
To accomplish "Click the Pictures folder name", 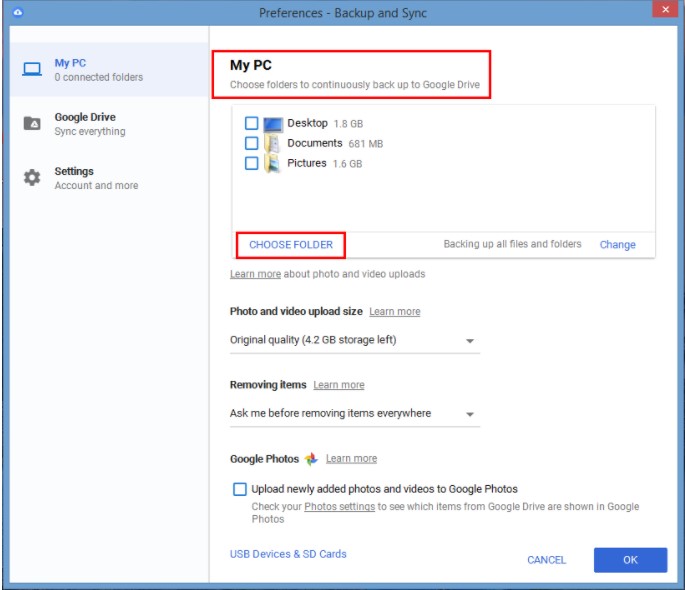I will tap(307, 163).
